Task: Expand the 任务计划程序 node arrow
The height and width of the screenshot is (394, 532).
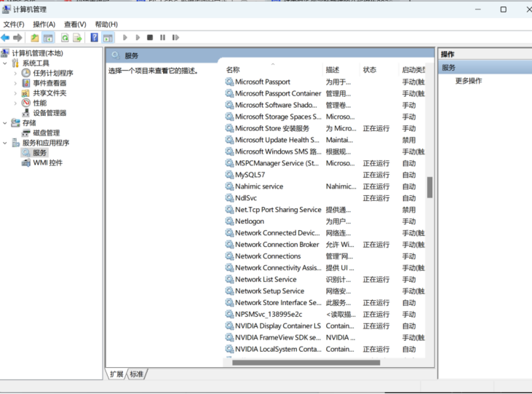Action: click(15, 73)
